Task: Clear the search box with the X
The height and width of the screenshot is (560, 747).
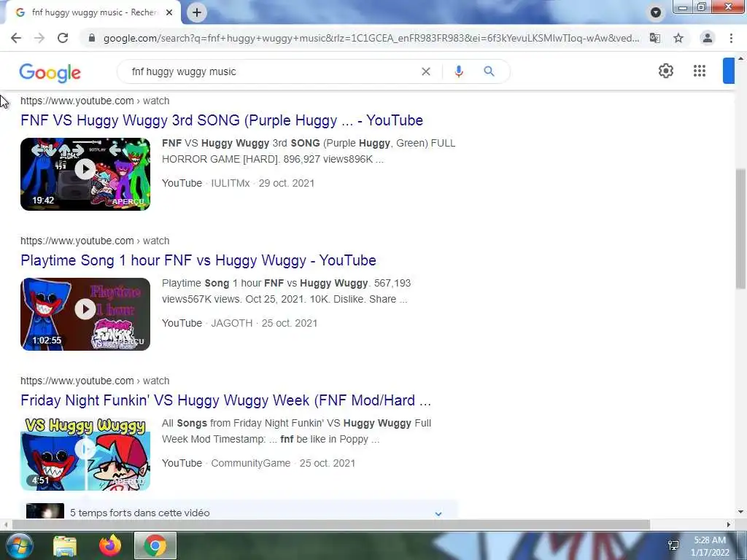Action: (x=426, y=71)
